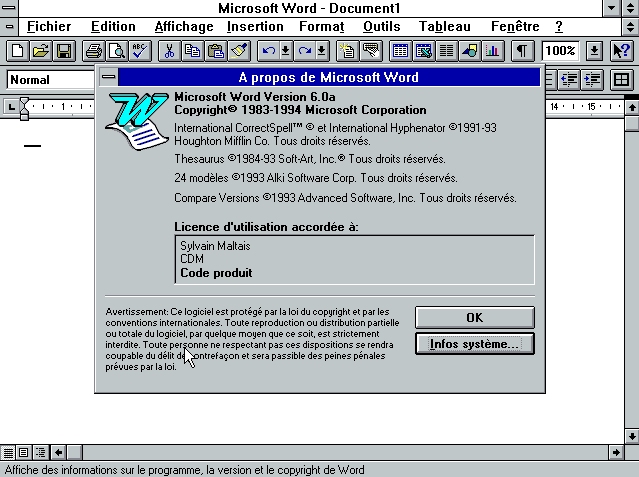Image resolution: width=639 pixels, height=477 pixels.
Task: Open the Fichier menu
Action: click(x=49, y=26)
